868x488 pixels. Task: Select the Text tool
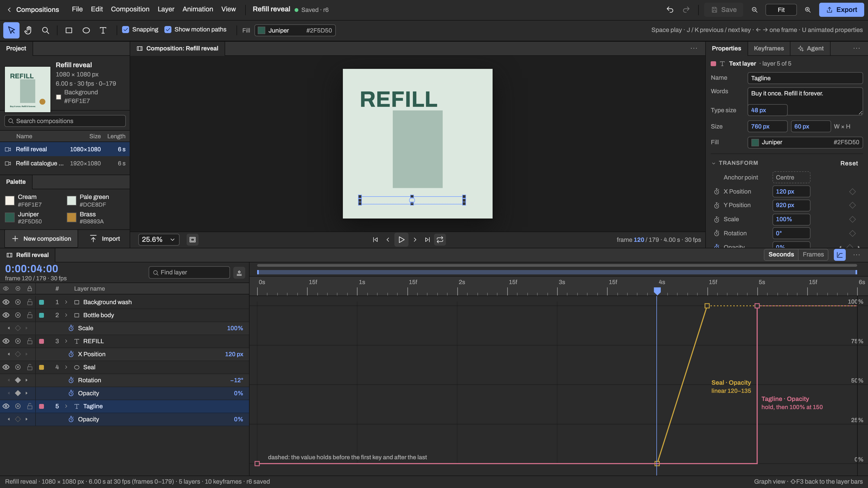point(103,30)
